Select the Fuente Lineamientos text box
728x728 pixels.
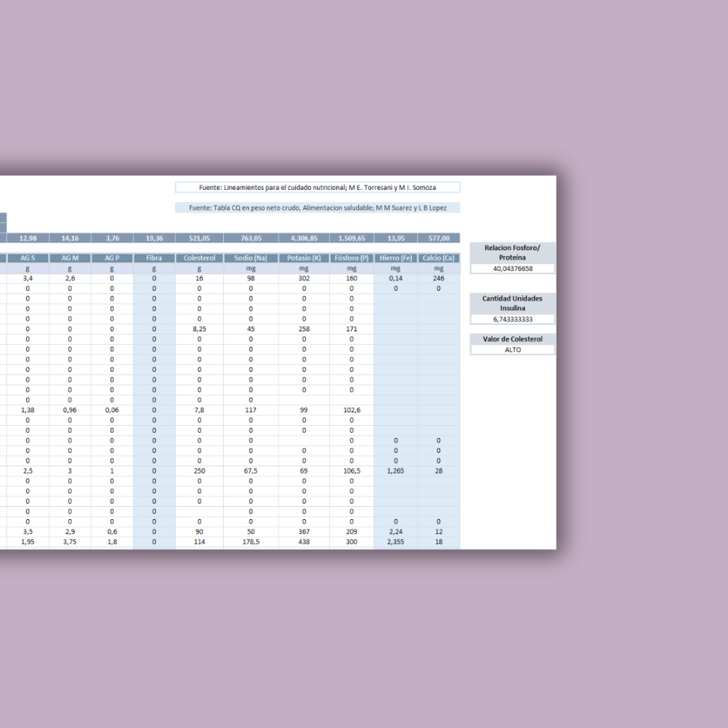point(317,188)
